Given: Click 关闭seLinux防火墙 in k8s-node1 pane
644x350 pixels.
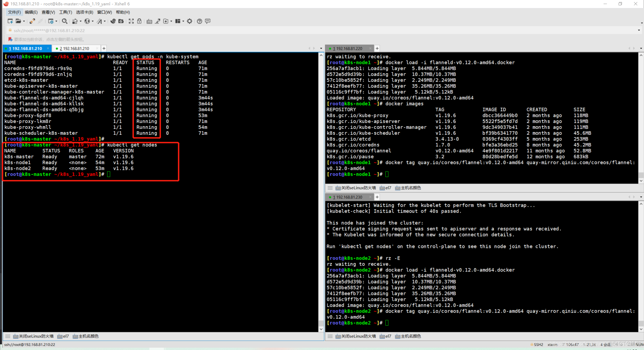Looking at the screenshot, I should (356, 188).
